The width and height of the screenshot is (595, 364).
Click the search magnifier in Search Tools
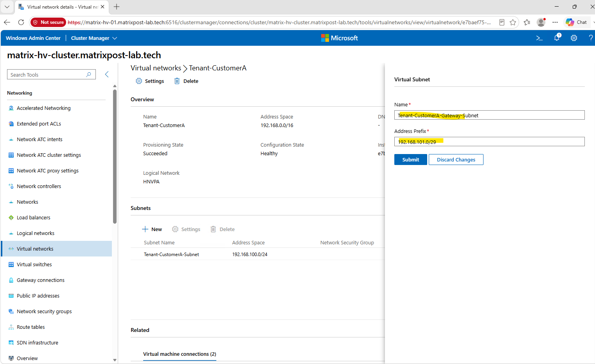pos(88,74)
